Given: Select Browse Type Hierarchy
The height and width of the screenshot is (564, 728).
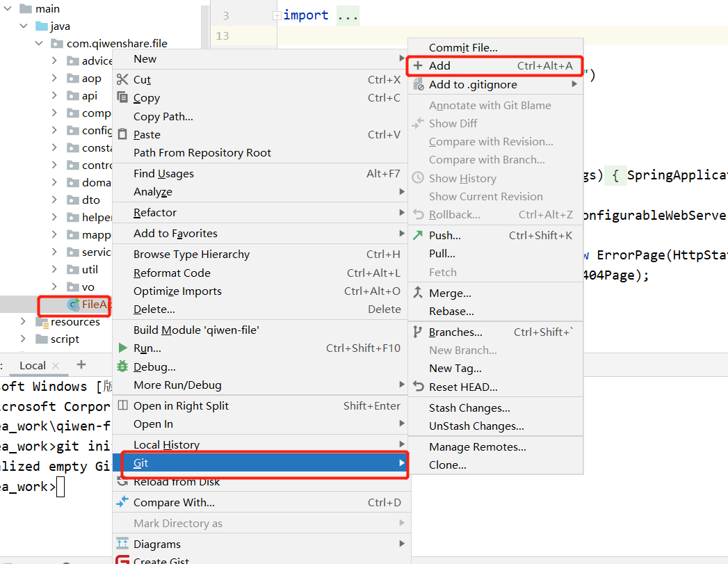Looking at the screenshot, I should pyautogui.click(x=260, y=254).
